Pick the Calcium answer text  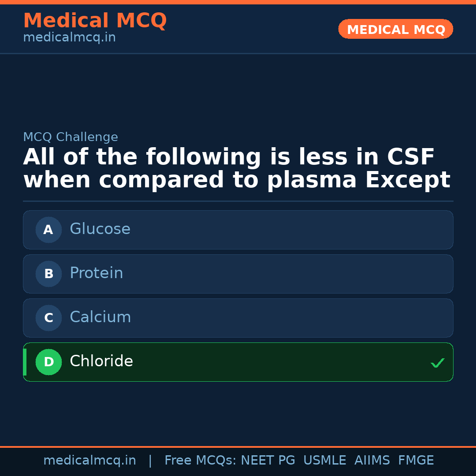pos(100,317)
